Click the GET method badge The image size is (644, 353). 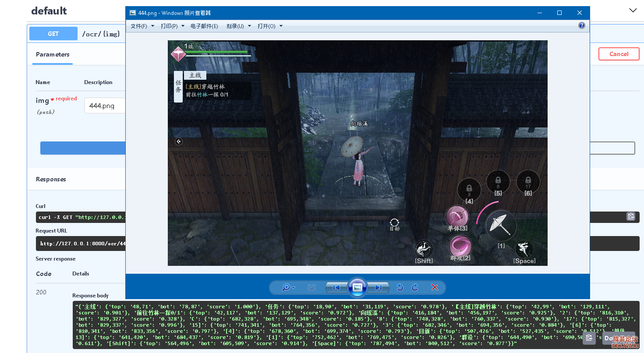(x=53, y=34)
